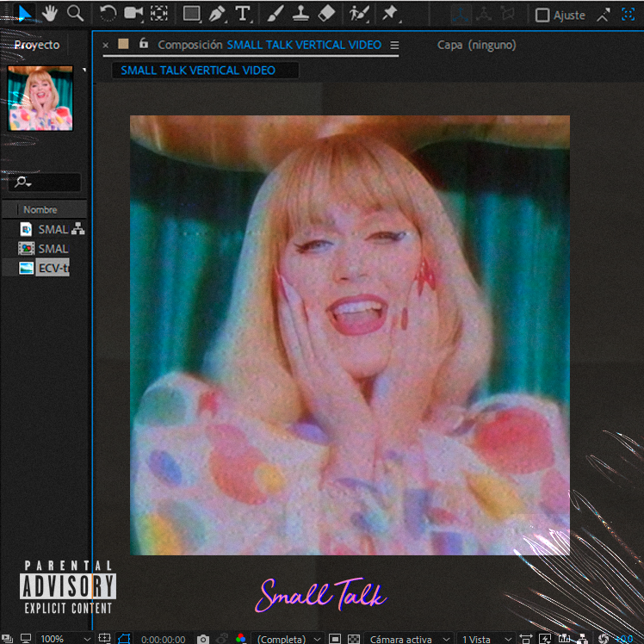644x644 pixels.
Task: Select the Eraser tool
Action: [325, 14]
